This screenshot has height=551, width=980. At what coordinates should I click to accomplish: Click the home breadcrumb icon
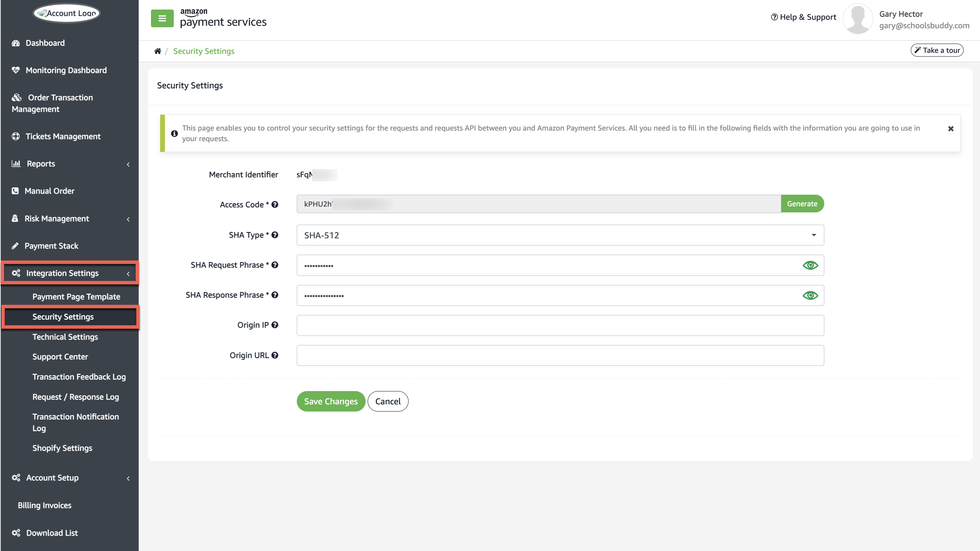tap(157, 51)
